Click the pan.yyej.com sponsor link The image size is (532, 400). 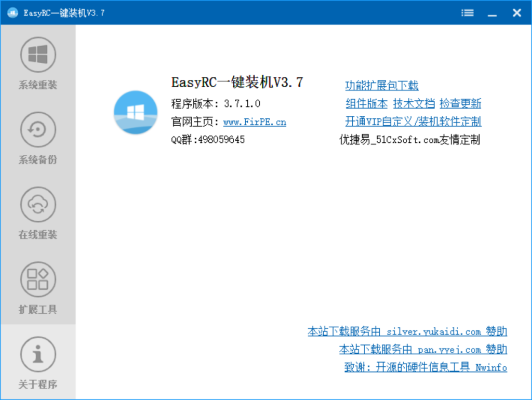pyautogui.click(x=423, y=349)
